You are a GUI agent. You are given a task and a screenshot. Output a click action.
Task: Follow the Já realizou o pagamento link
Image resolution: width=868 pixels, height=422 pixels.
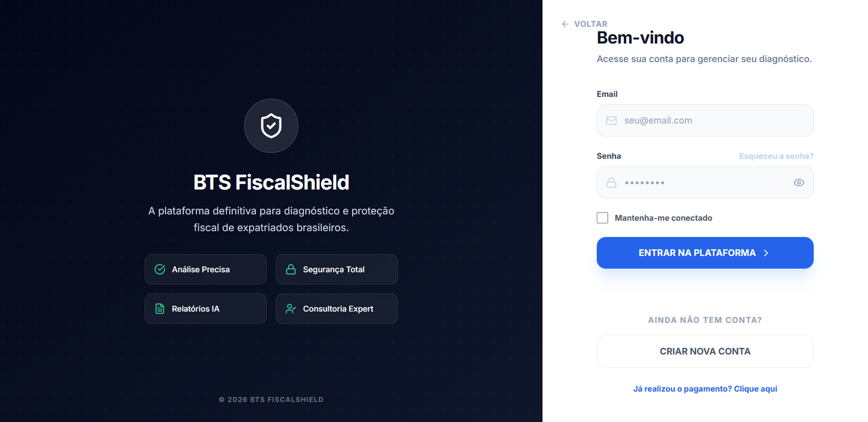pyautogui.click(x=705, y=389)
